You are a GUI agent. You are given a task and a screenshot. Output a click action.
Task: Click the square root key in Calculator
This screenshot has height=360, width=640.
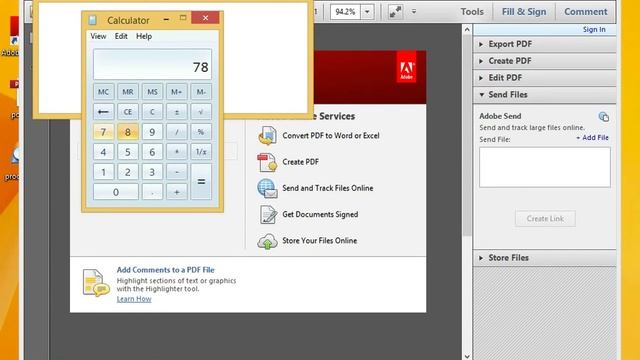201,111
